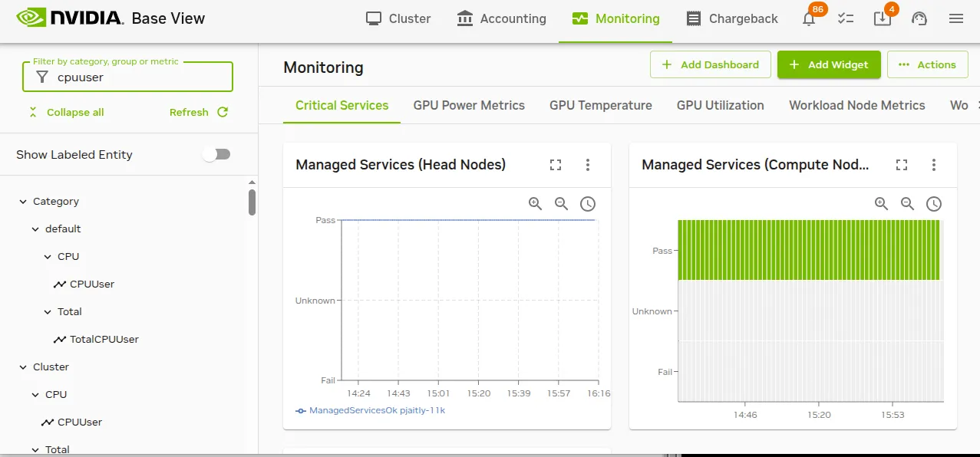The width and height of the screenshot is (980, 457).
Task: Switch to Workload Node Metrics tab
Action: tap(857, 105)
